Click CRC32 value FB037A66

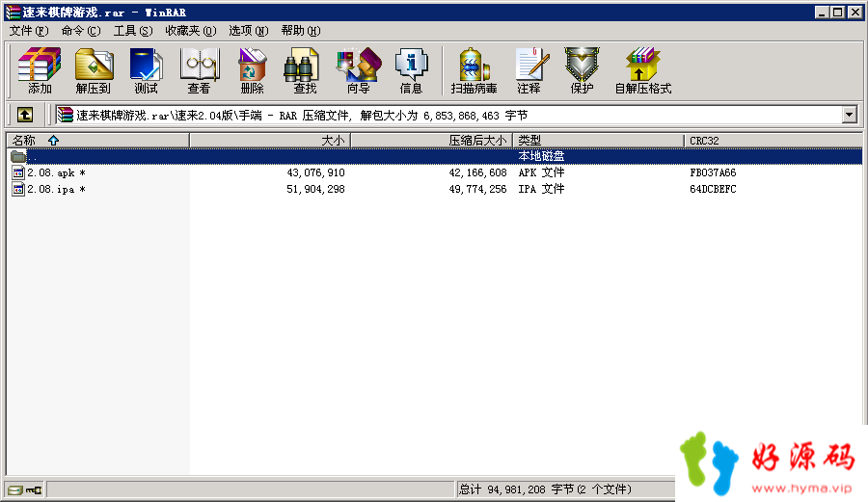(713, 173)
